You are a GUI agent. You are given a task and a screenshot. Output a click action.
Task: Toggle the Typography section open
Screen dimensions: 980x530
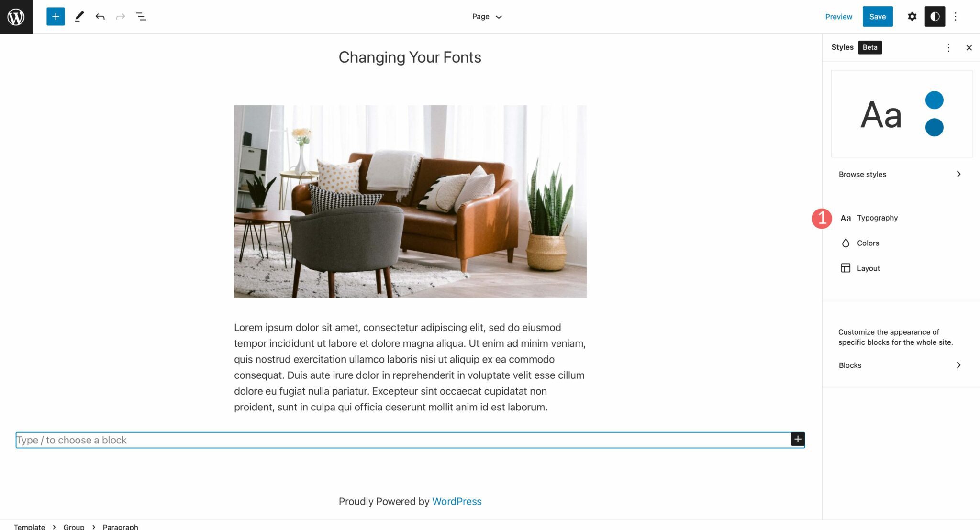[878, 217]
